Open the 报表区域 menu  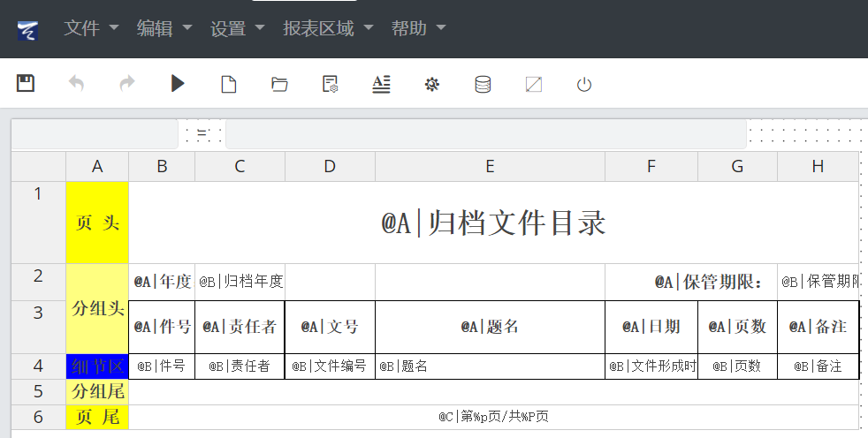pos(328,28)
